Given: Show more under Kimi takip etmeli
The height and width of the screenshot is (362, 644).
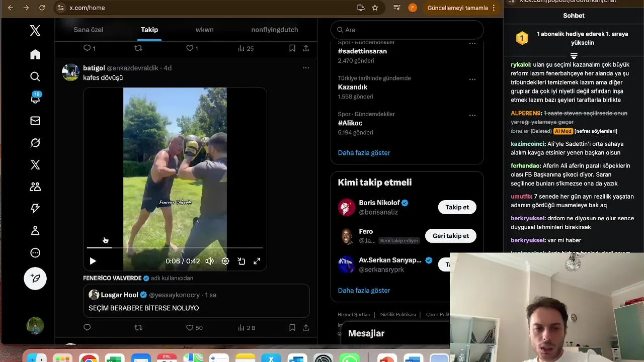Looking at the screenshot, I should click(x=364, y=291).
